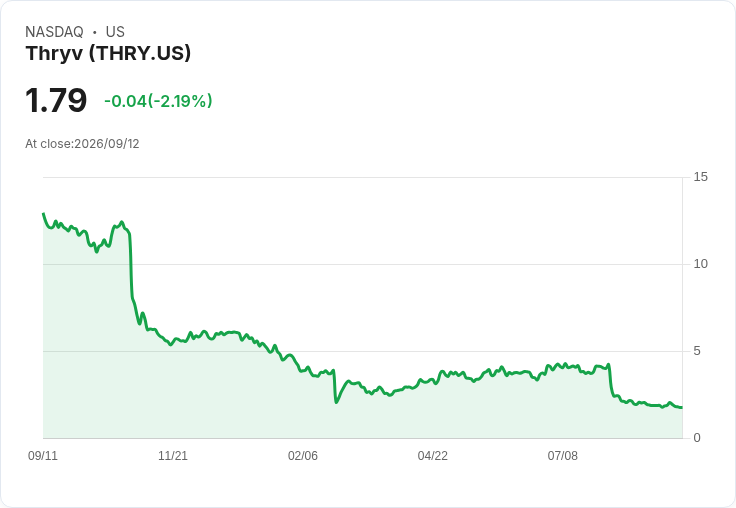736x508 pixels.
Task: Click the 11/21 date axis label
Action: tap(173, 455)
